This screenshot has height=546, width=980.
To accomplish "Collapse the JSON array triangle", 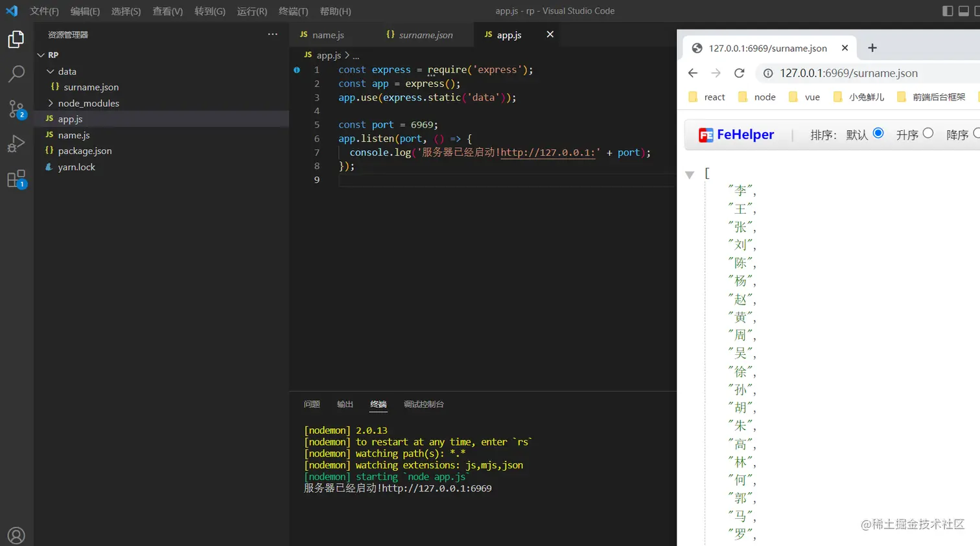I will click(x=690, y=174).
